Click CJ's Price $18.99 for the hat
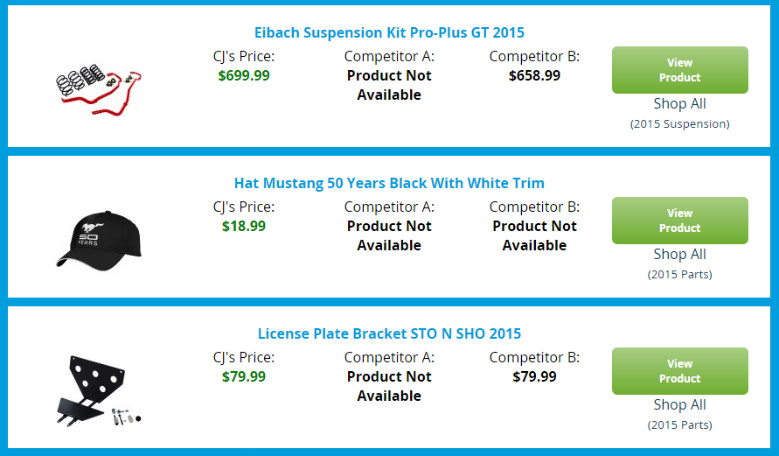This screenshot has height=456, width=779. coord(244,226)
